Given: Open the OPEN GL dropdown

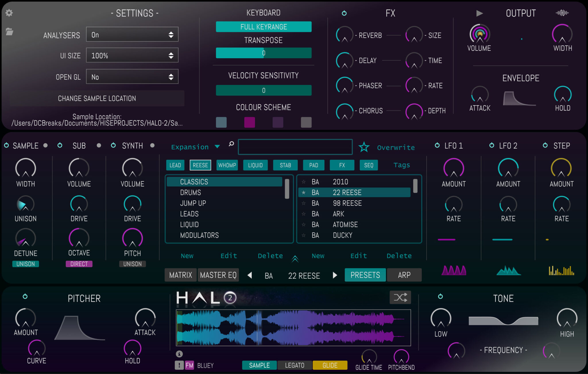Looking at the screenshot, I should [x=132, y=77].
